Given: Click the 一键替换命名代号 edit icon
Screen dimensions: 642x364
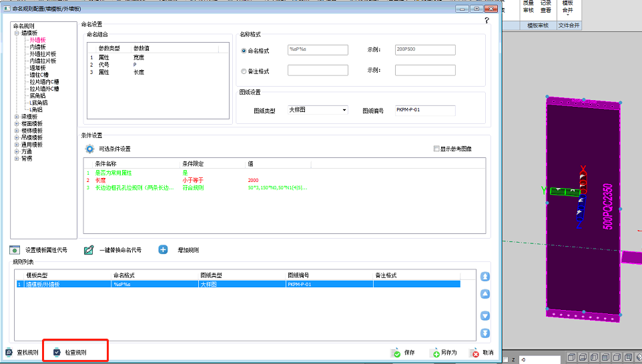Looking at the screenshot, I should tap(89, 250).
